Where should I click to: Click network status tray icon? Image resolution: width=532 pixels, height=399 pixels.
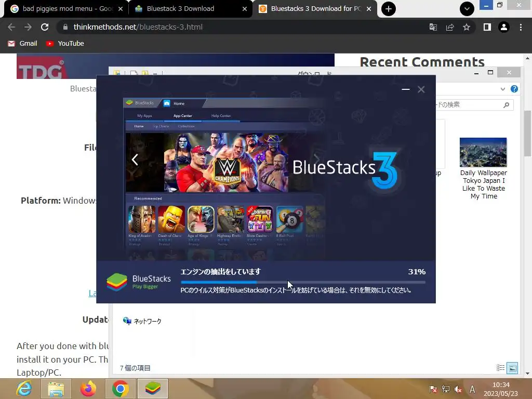click(x=445, y=389)
